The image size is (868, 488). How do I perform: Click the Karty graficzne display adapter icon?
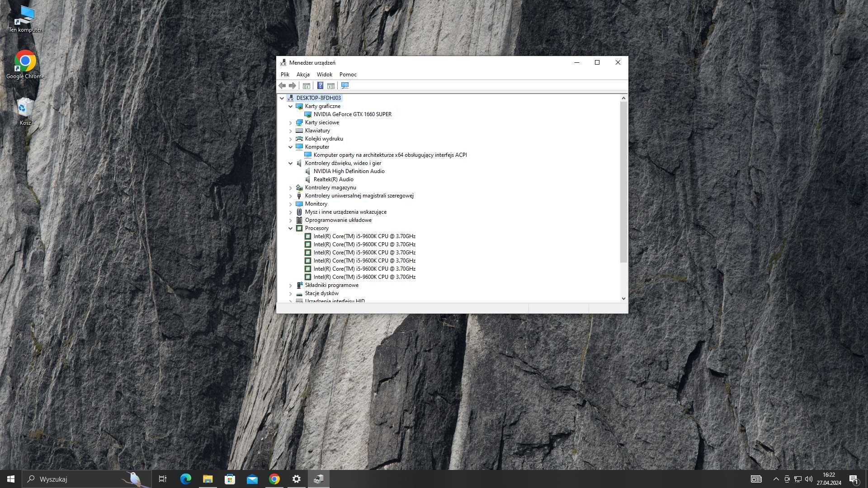tap(299, 106)
